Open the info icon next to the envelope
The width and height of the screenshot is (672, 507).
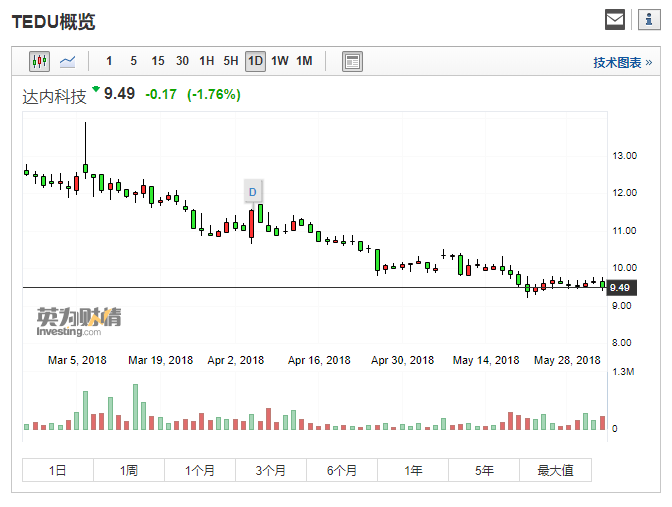tap(649, 20)
